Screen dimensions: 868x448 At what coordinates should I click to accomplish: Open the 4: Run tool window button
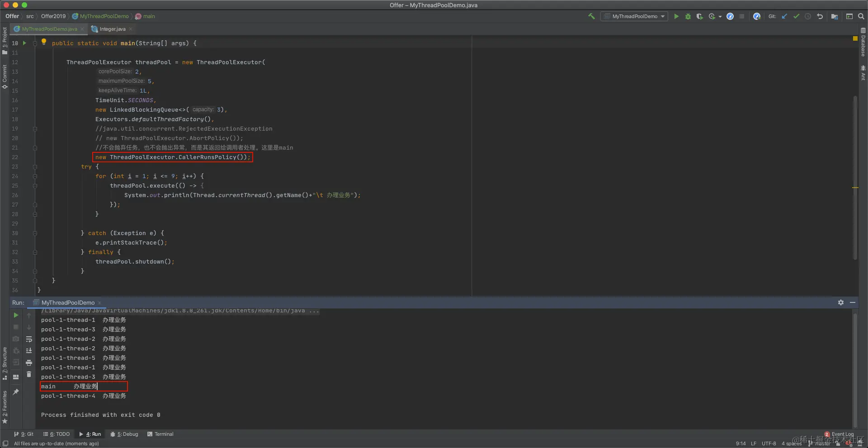[x=90, y=434]
